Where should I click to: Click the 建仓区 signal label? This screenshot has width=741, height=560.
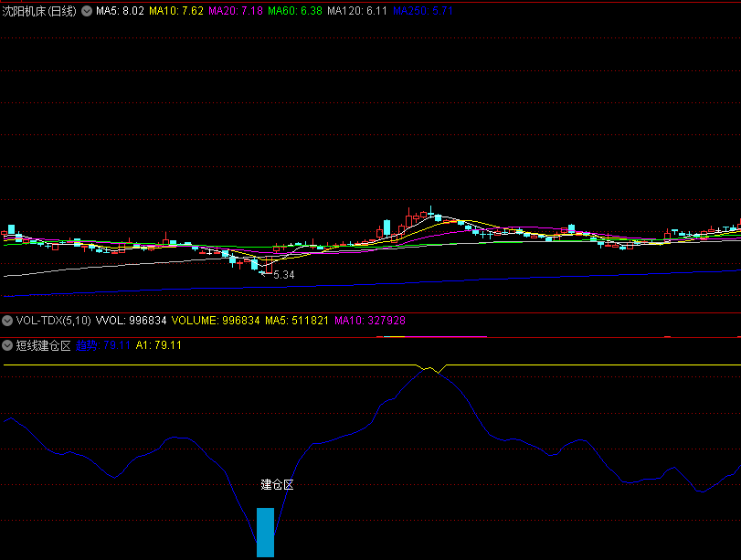click(x=278, y=485)
